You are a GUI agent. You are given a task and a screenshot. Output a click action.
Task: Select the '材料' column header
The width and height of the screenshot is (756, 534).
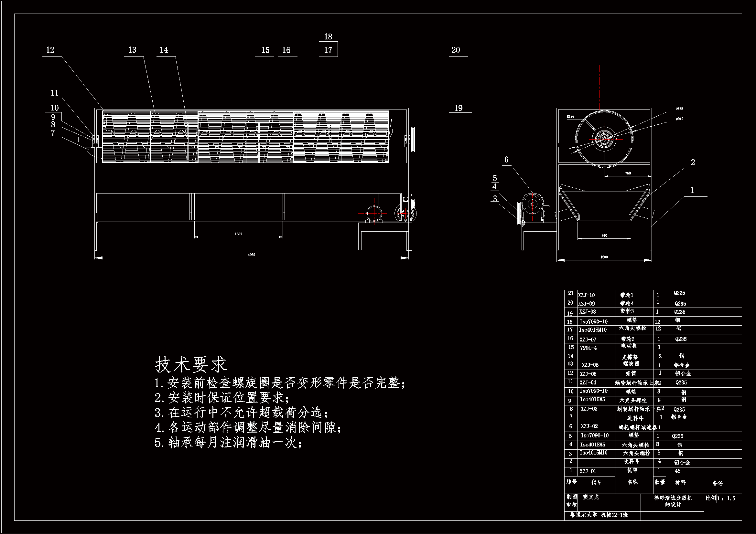680,482
